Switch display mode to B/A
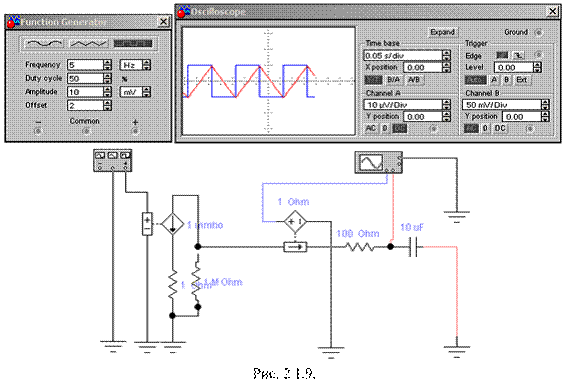 pos(393,80)
